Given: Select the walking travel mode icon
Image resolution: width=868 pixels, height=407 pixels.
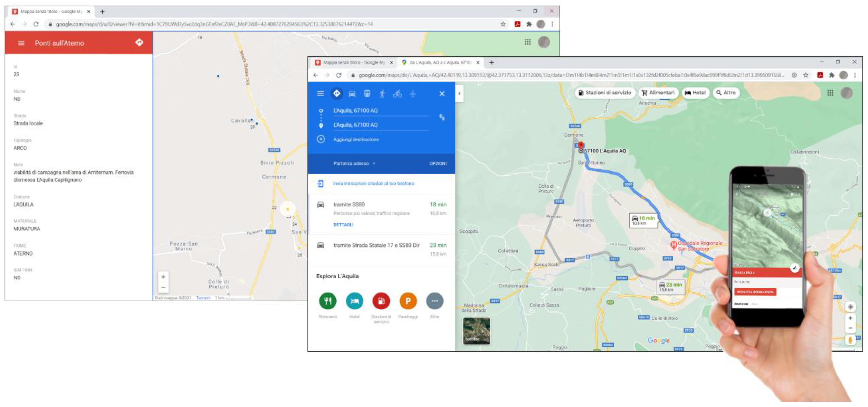Looking at the screenshot, I should click(382, 94).
